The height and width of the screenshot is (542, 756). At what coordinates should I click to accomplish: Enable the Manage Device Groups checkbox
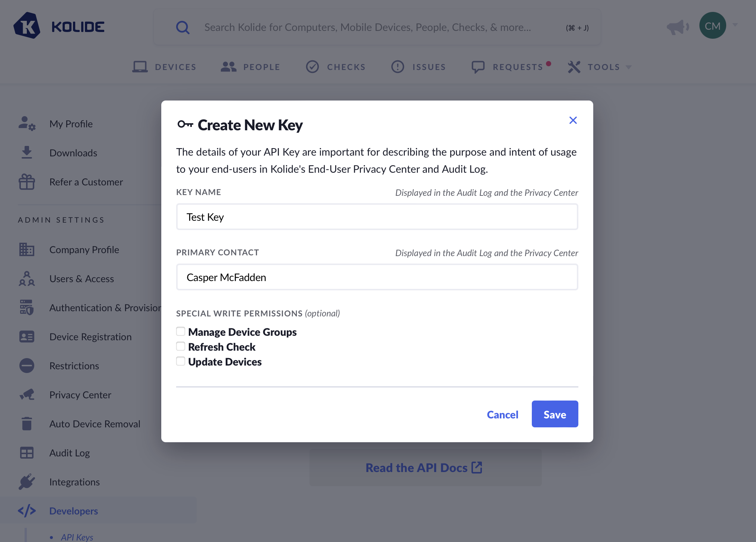(181, 331)
